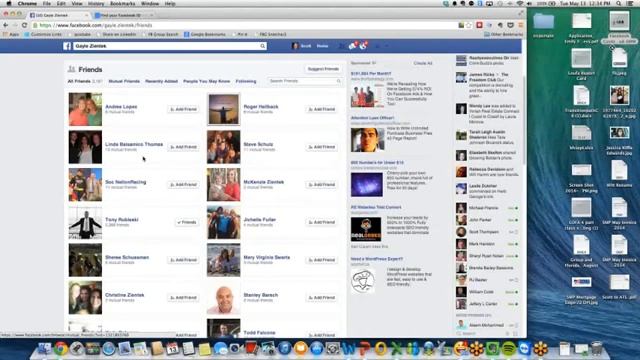Open Need a WordPress Expert ad
The width and height of the screenshot is (640, 360).
click(377, 259)
